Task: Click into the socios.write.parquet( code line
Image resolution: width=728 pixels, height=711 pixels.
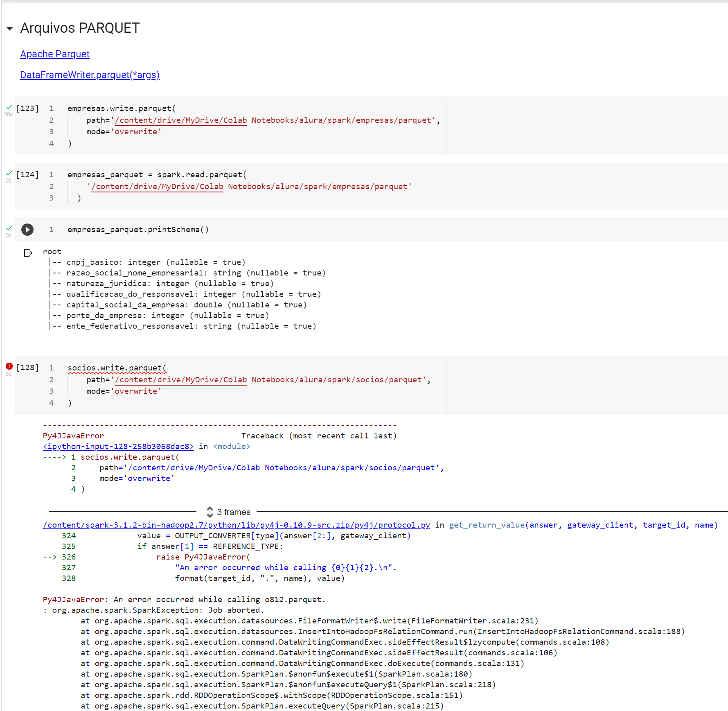Action: (117, 368)
